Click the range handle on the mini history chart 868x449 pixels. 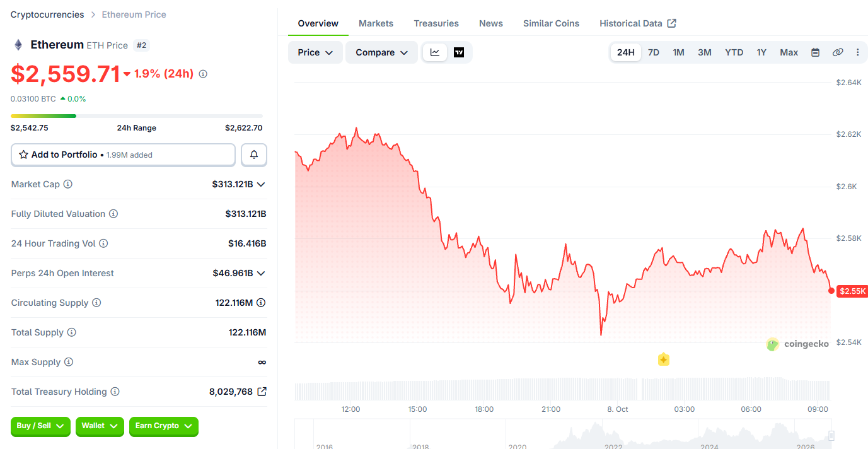coord(831,435)
